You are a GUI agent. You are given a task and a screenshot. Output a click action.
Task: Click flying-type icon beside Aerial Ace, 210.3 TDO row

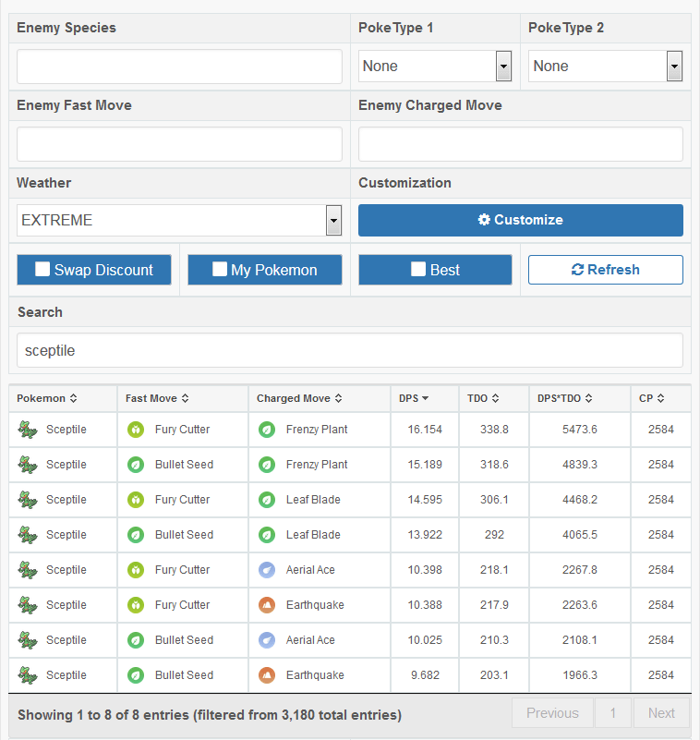pos(267,640)
